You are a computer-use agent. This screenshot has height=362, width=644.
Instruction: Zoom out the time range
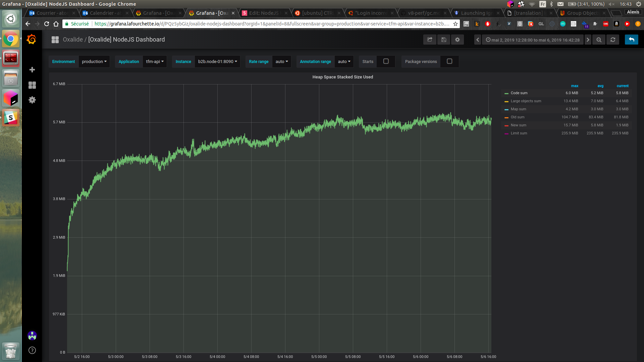[x=599, y=40]
